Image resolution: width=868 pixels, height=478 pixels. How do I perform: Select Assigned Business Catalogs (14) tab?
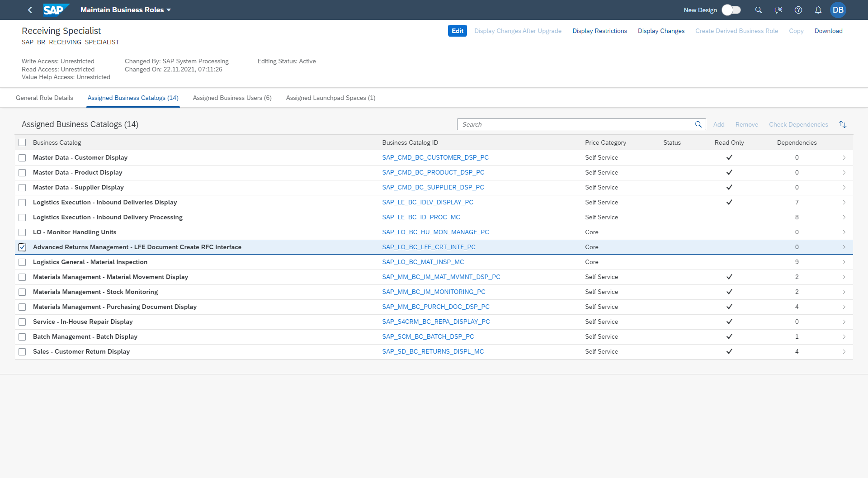pyautogui.click(x=133, y=98)
